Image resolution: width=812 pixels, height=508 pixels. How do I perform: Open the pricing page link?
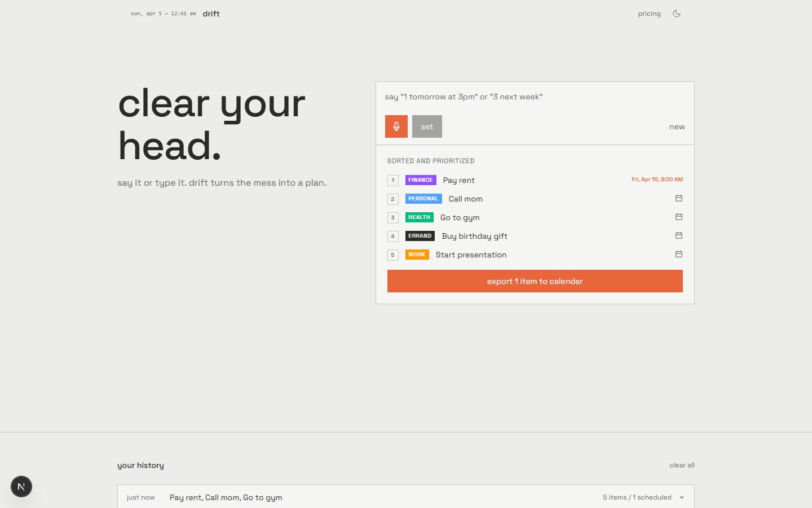click(649, 14)
